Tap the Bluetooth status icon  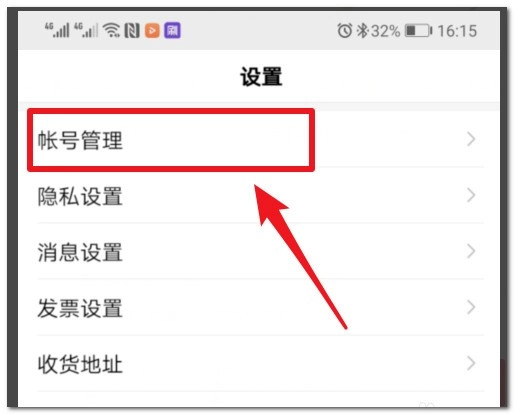point(362,31)
